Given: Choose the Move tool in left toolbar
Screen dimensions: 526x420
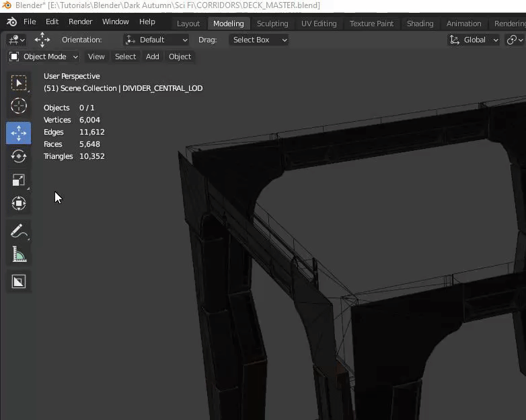Looking at the screenshot, I should pyautogui.click(x=18, y=133).
